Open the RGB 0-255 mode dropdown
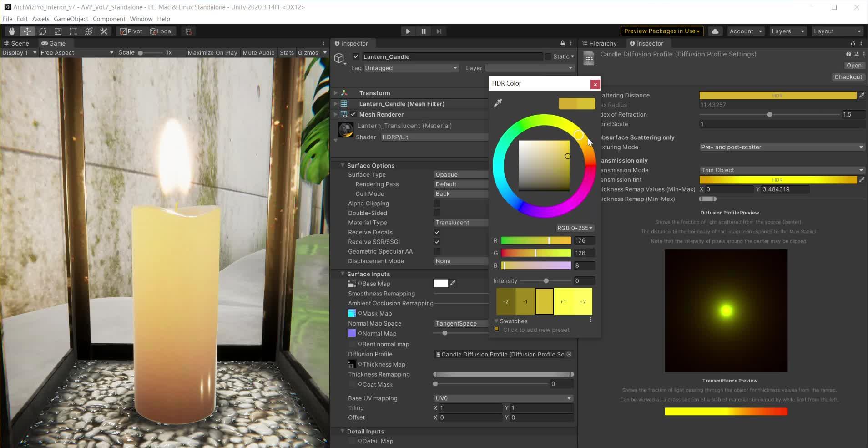 [x=575, y=228]
